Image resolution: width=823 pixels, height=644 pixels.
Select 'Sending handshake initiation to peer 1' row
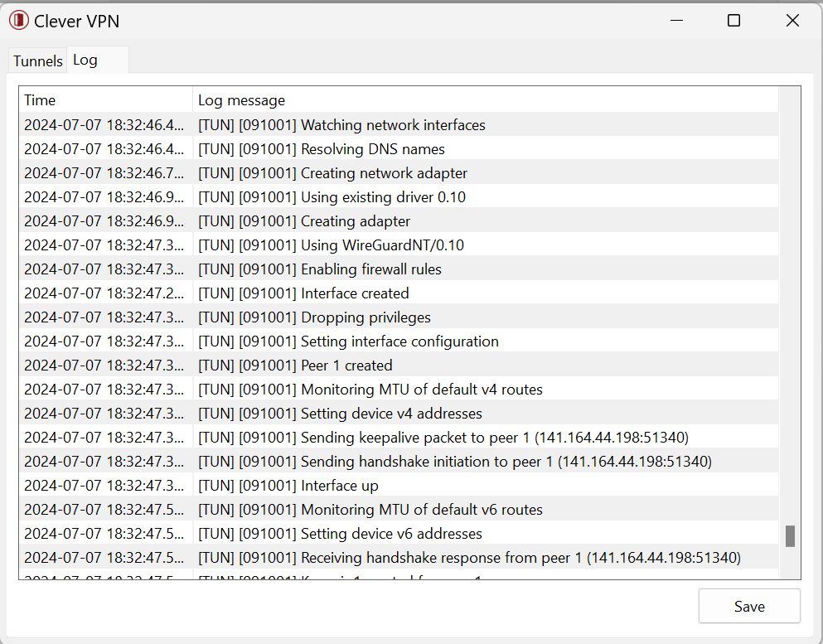click(399, 462)
